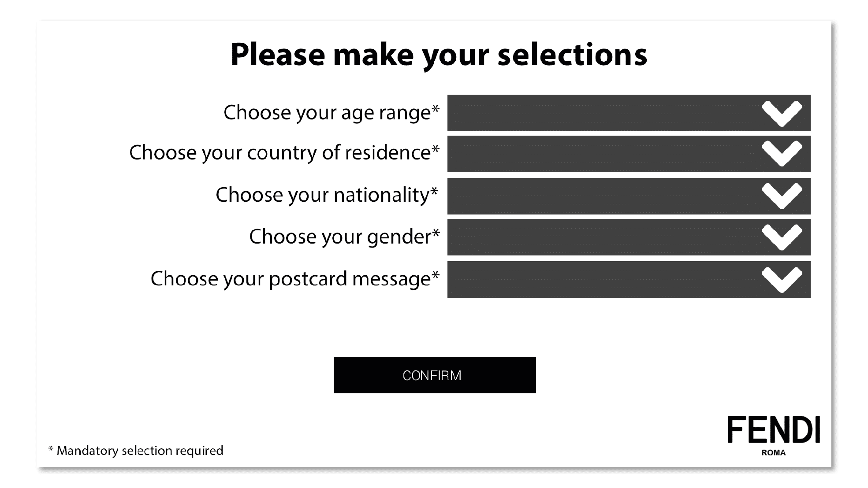Screen dimensions: 868x488
Task: Click the nationality chevron arrow icon
Action: [x=782, y=196]
